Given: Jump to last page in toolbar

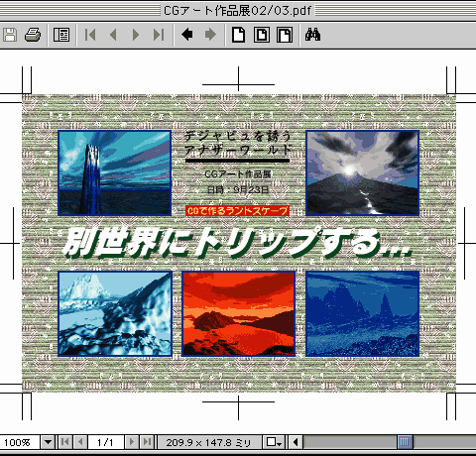Looking at the screenshot, I should click(x=159, y=35).
